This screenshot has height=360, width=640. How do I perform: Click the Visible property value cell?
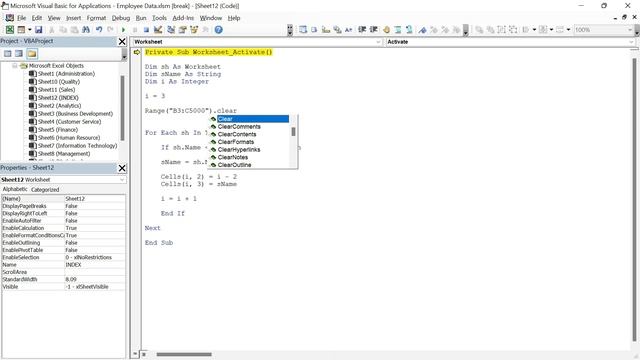point(95,287)
